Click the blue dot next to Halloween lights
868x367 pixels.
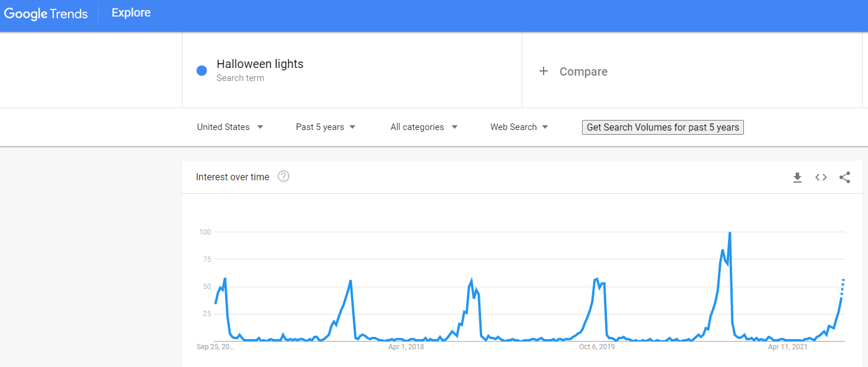point(201,71)
